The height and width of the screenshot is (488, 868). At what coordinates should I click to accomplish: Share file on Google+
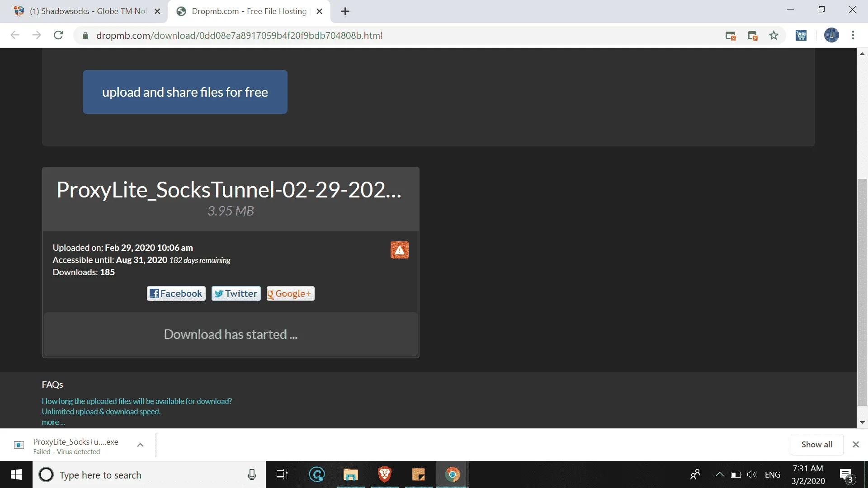tap(290, 294)
